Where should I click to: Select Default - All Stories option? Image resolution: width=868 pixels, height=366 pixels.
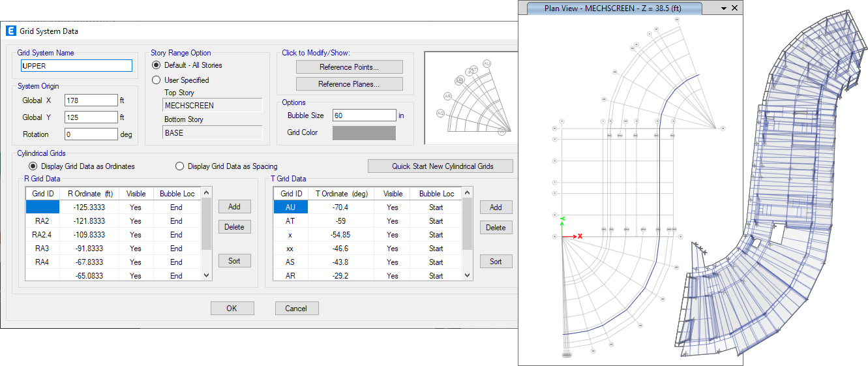pyautogui.click(x=156, y=65)
